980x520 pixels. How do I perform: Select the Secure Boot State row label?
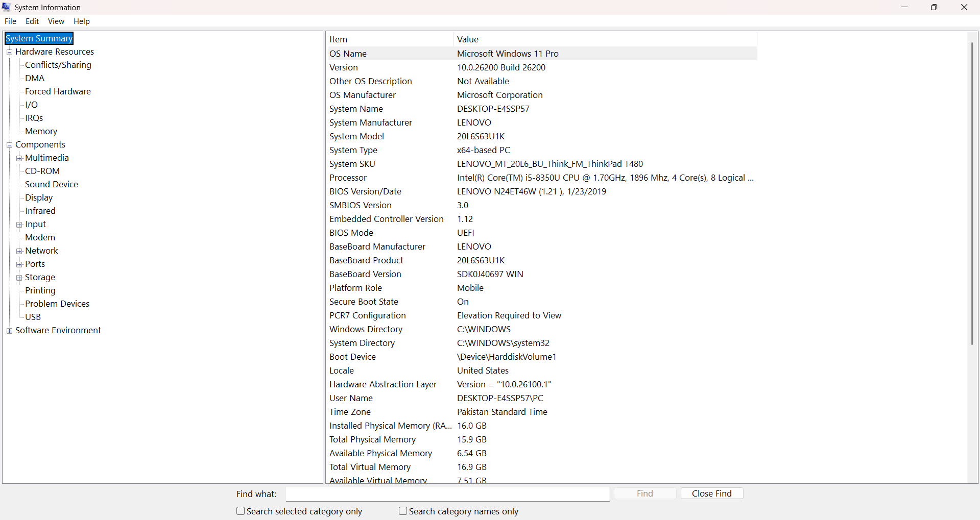364,302
